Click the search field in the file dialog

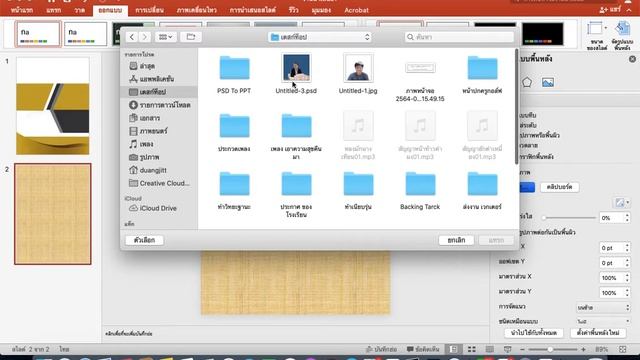(459, 37)
